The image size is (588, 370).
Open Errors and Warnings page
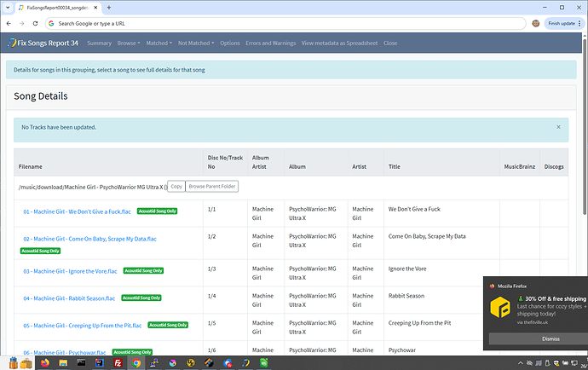(x=271, y=43)
